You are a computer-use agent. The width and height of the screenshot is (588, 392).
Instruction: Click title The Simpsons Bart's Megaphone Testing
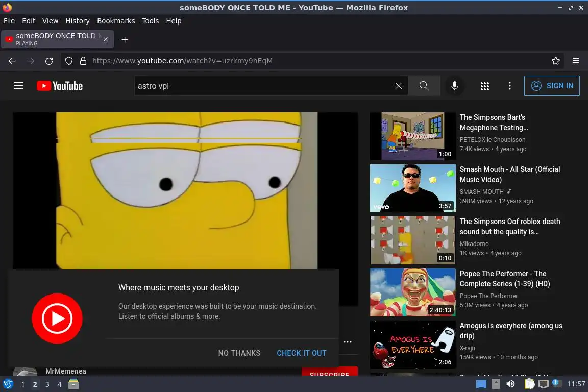[x=494, y=122]
